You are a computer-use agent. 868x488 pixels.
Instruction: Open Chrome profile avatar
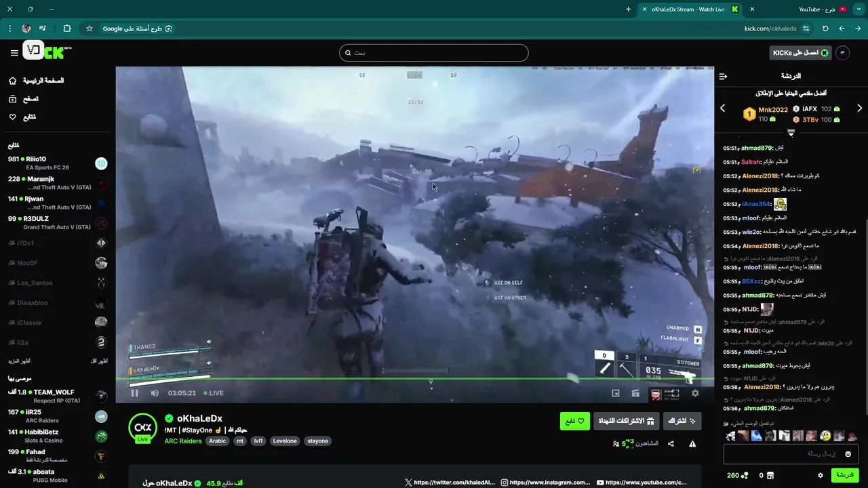point(26,28)
